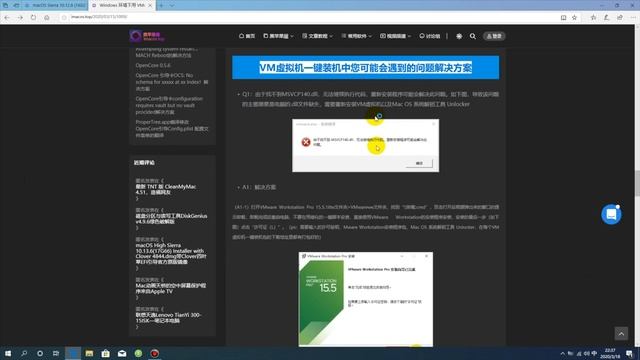Screen dimensions: 640x360
Task: Click the page vertical scrollbar thumb
Action: click(x=637, y=184)
